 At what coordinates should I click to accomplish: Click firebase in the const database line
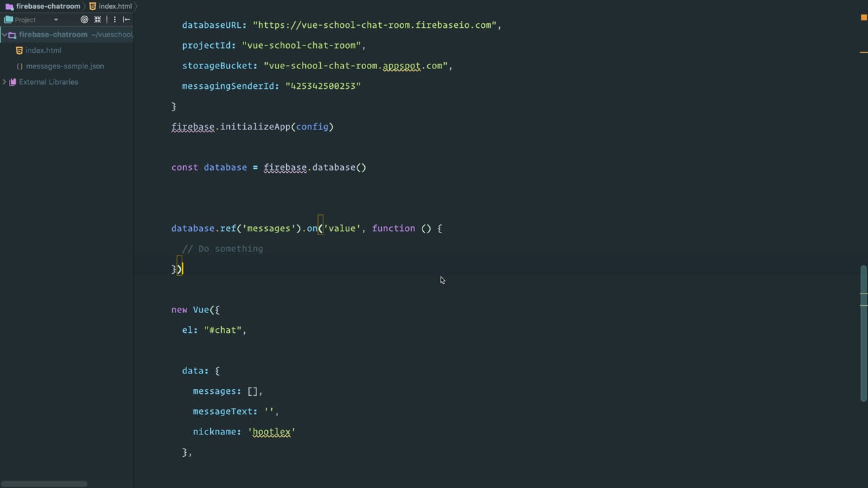285,167
